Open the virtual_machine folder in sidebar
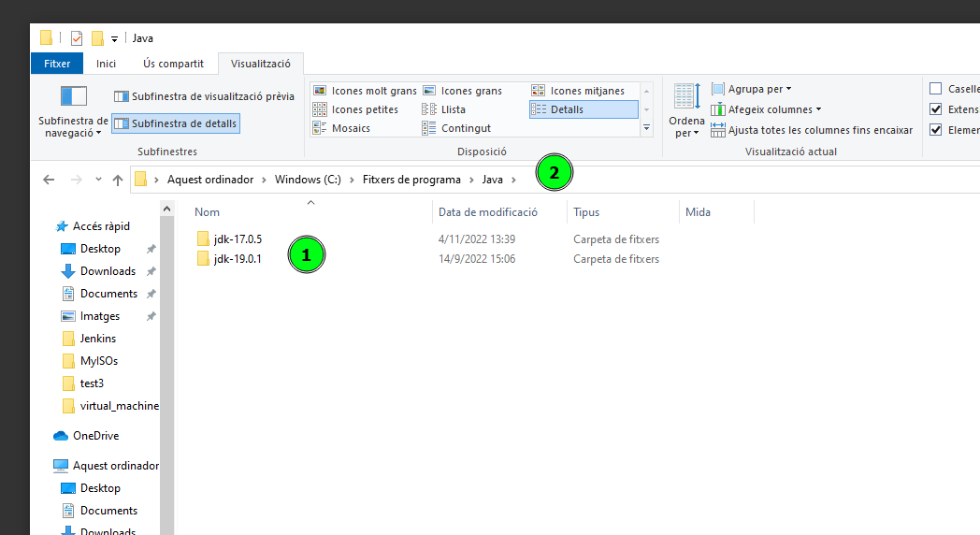Image resolution: width=980 pixels, height=535 pixels. coord(110,406)
